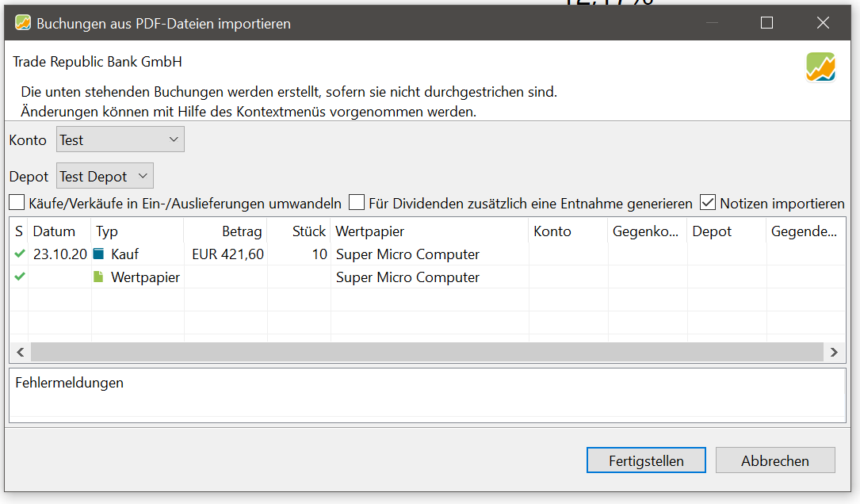The width and height of the screenshot is (860, 504).
Task: Click the Depot column header in the table
Action: 727,231
